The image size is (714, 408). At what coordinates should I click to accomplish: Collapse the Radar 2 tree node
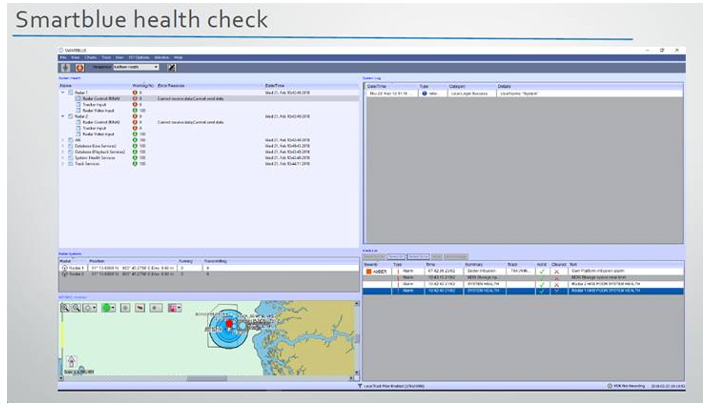(x=63, y=116)
